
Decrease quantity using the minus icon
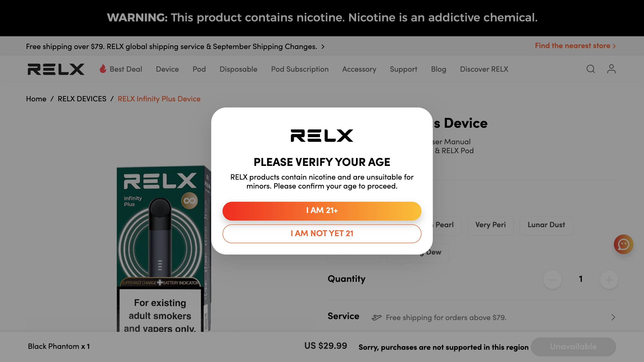[x=552, y=280]
